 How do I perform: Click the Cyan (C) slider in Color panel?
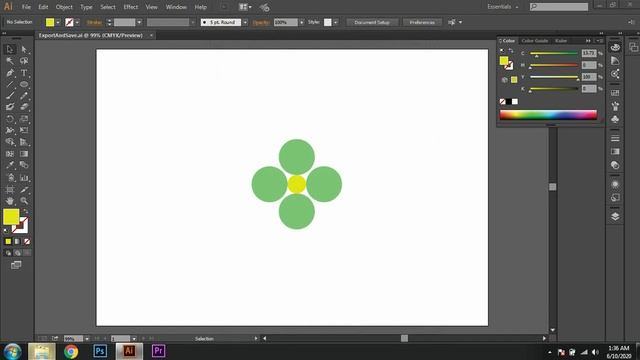553,53
